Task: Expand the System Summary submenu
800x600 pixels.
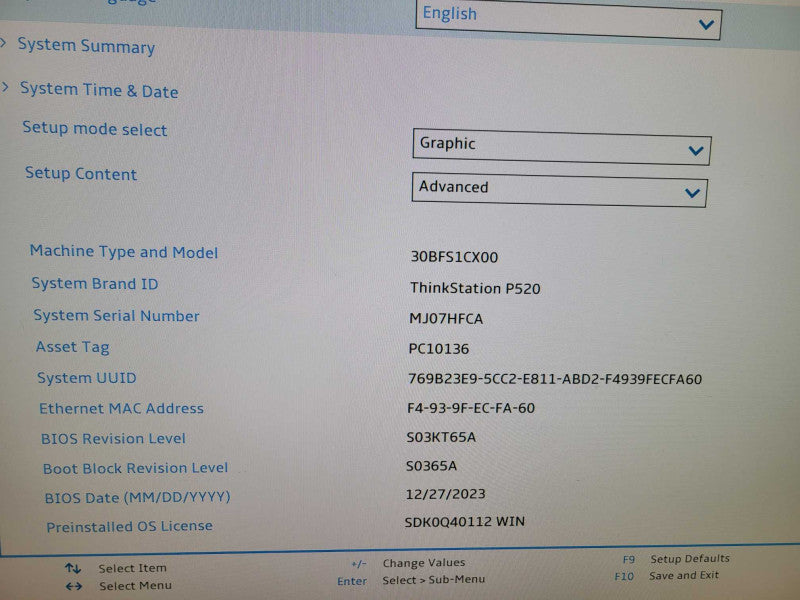Action: tap(86, 46)
